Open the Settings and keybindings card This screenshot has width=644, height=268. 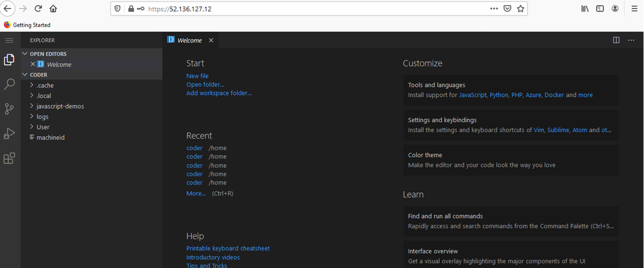coord(511,125)
